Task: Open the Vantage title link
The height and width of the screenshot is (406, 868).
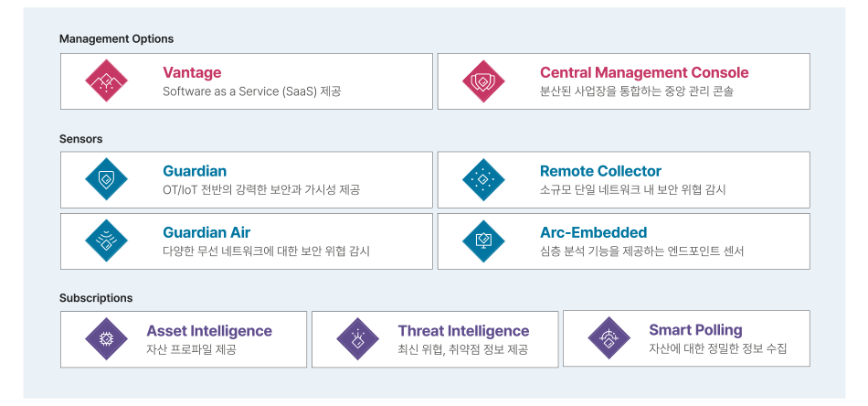Action: (x=192, y=73)
